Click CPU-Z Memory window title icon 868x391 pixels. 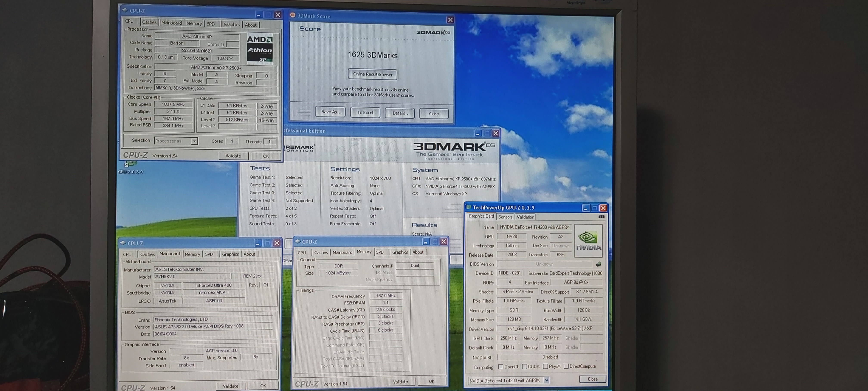298,241
